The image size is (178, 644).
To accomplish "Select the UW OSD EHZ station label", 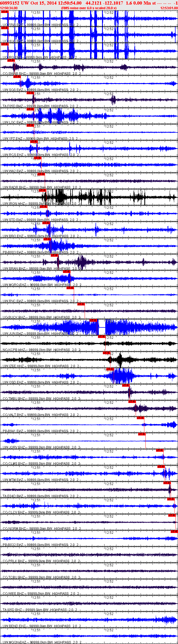I will click(41, 382).
